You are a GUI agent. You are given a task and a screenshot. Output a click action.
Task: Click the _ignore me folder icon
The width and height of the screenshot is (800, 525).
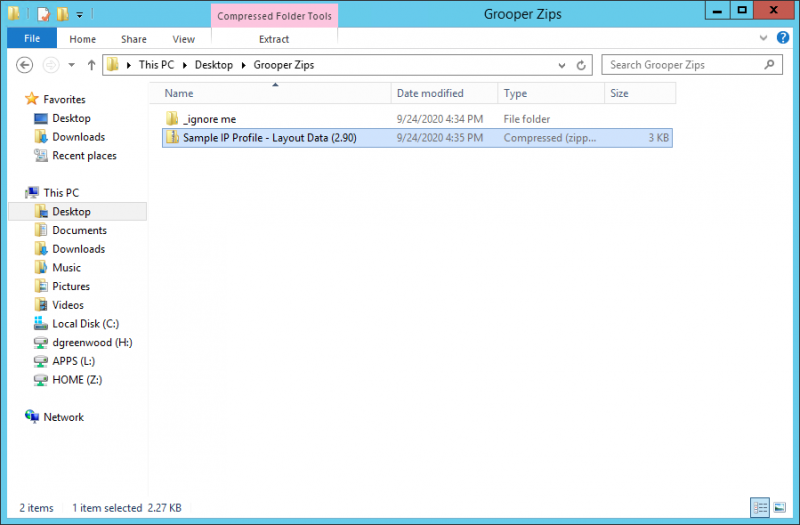coord(172,119)
